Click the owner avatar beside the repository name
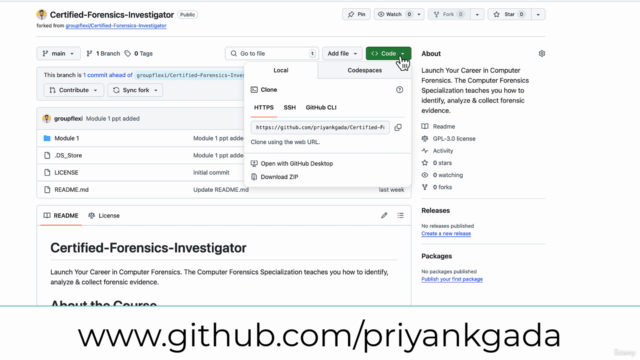Viewport: 640px width, 360px height. click(42, 15)
